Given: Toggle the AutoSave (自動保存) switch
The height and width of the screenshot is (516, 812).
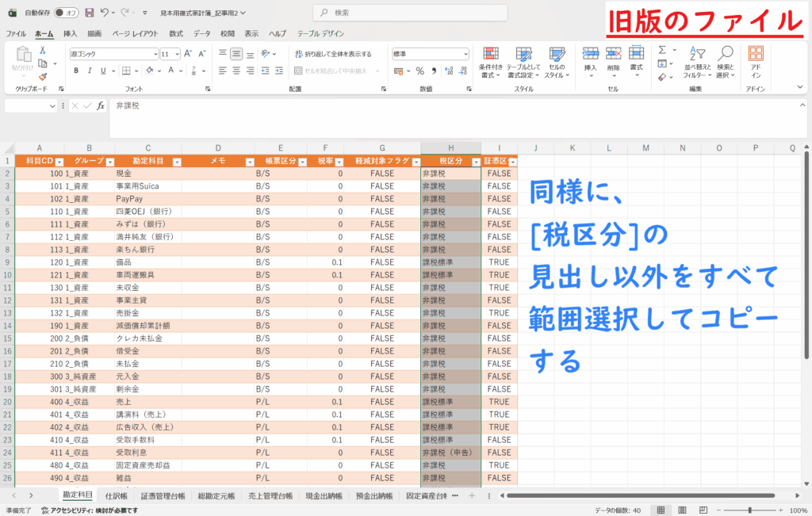Looking at the screenshot, I should [66, 13].
